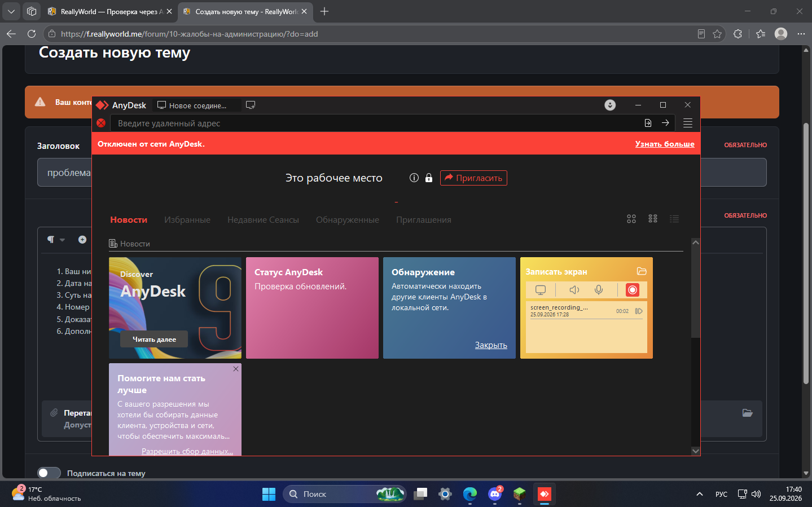Open AnyDesk hamburger main menu

point(688,123)
